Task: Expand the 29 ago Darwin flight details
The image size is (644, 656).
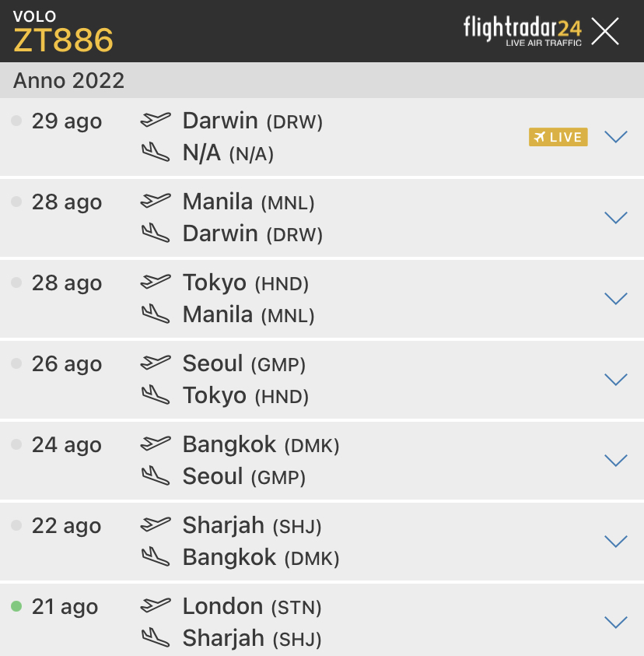Action: coord(615,137)
